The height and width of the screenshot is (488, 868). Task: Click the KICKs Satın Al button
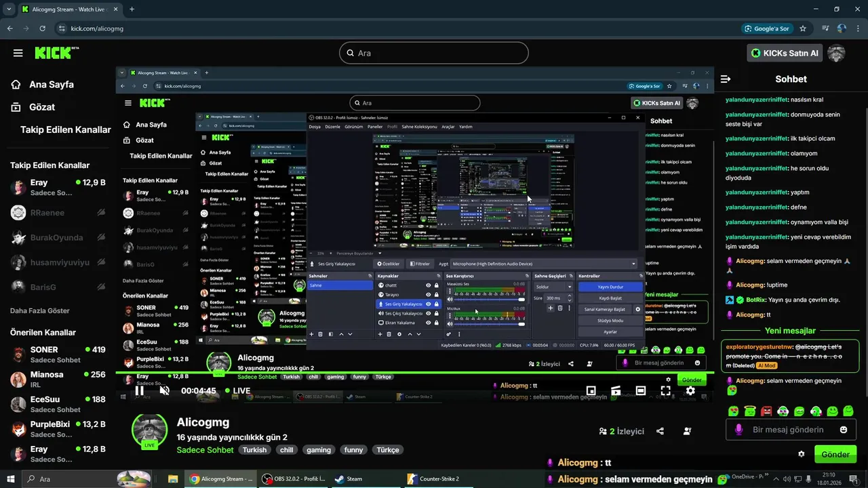click(x=785, y=53)
